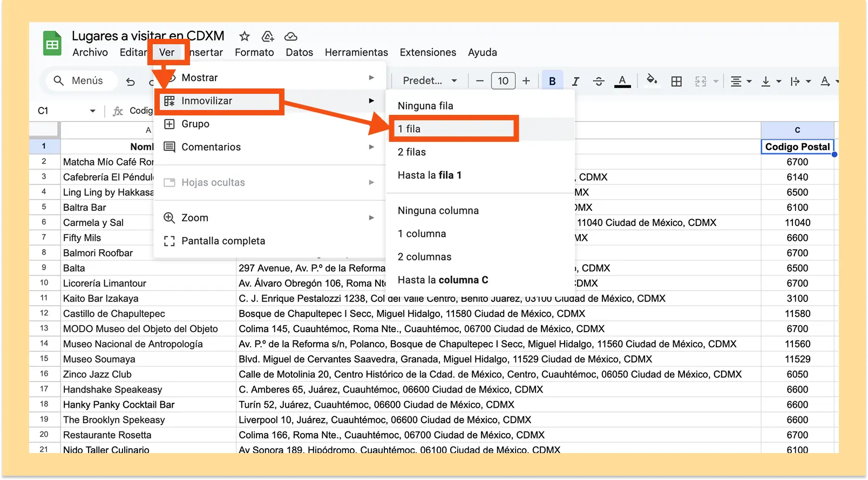Open the Comentarios submenu
This screenshot has width=868, height=480.
pos(270,147)
